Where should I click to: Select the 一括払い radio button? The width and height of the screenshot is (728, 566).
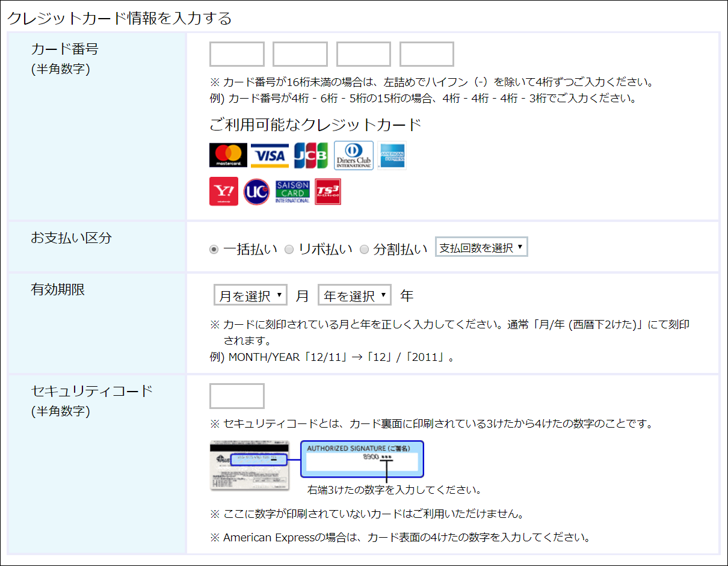click(214, 250)
